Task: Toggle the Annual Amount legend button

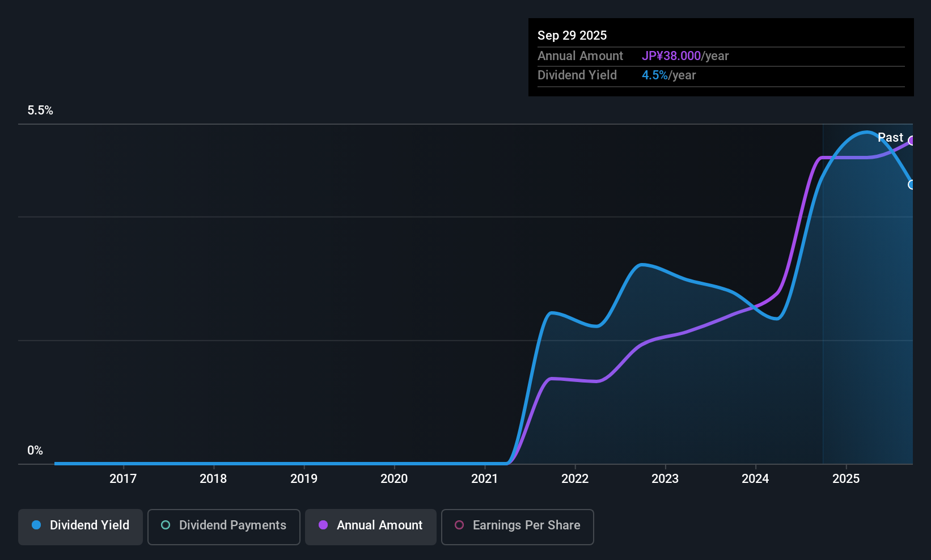Action: [x=371, y=527]
